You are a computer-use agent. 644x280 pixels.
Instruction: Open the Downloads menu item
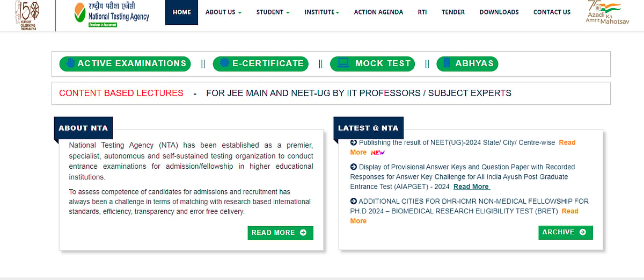coord(499,12)
